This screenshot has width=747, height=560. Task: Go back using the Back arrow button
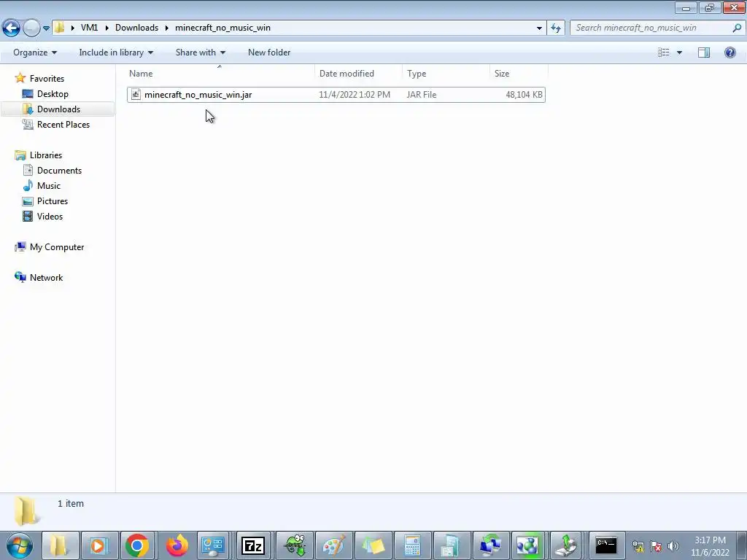(x=12, y=28)
